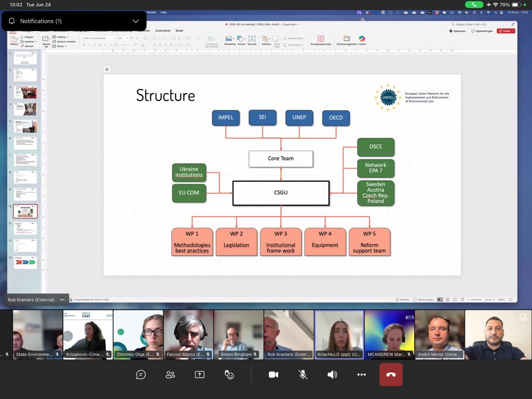Change the speaker audio output
532x399 pixels.
click(332, 374)
